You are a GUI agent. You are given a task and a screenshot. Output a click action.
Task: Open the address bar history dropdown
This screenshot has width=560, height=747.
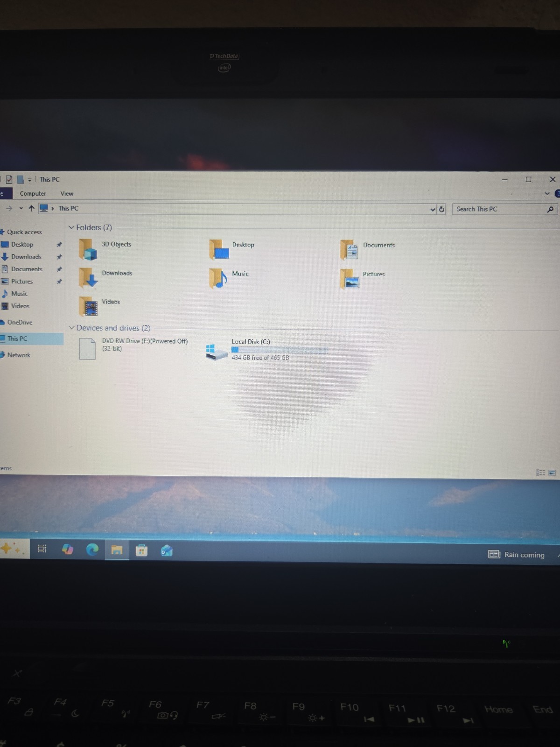[433, 210]
